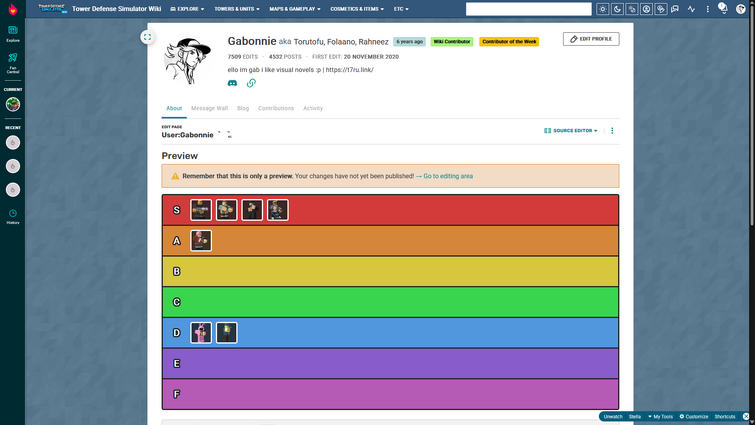Open the Source Editor dropdown
The image size is (755, 425).
571,130
